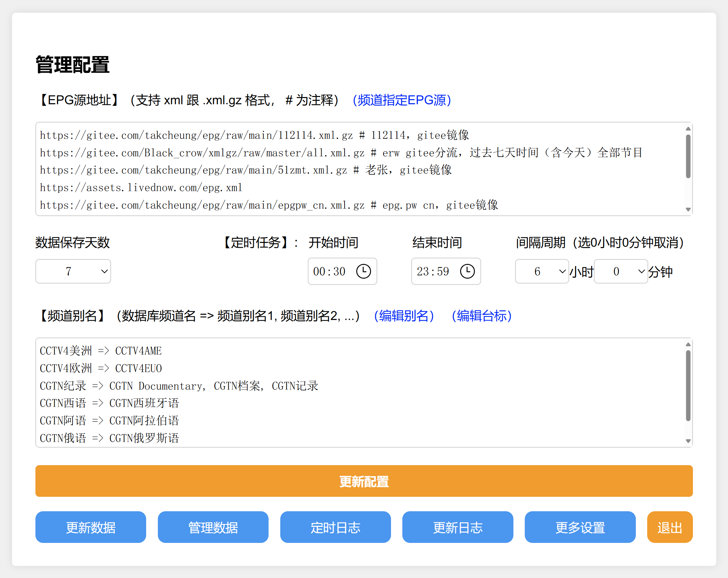Open the data retention days dropdown
Screen dimensions: 728x578
coord(73,271)
